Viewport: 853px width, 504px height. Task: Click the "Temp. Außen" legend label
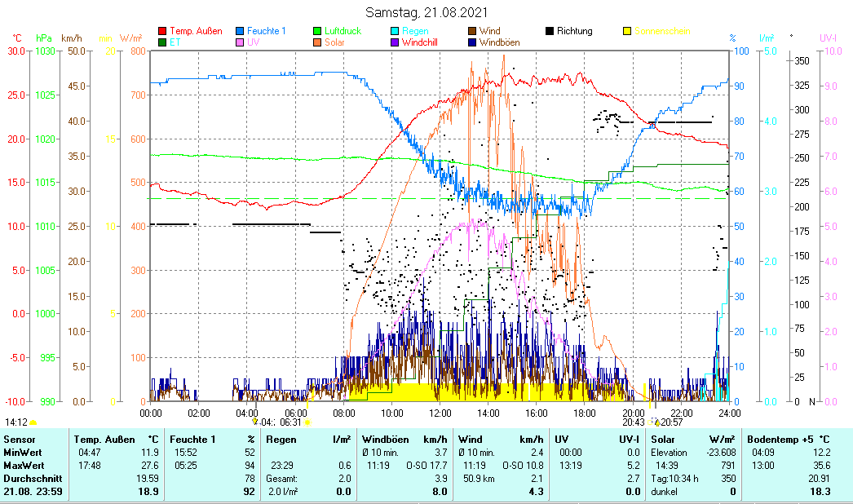tap(196, 31)
